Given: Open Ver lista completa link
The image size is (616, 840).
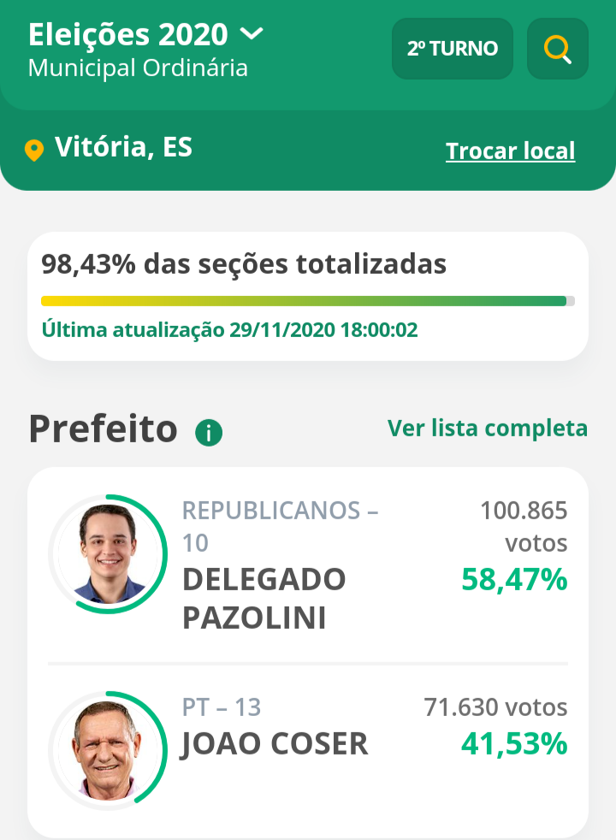Looking at the screenshot, I should point(488,429).
